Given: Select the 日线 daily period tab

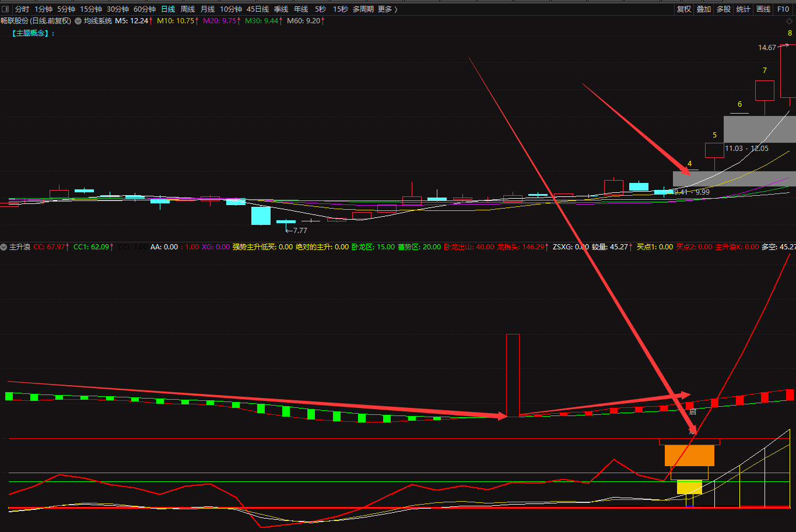Looking at the screenshot, I should (168, 9).
